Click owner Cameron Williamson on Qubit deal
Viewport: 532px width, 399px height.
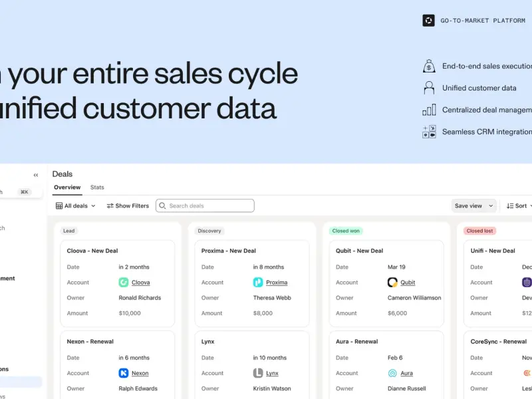(414, 298)
